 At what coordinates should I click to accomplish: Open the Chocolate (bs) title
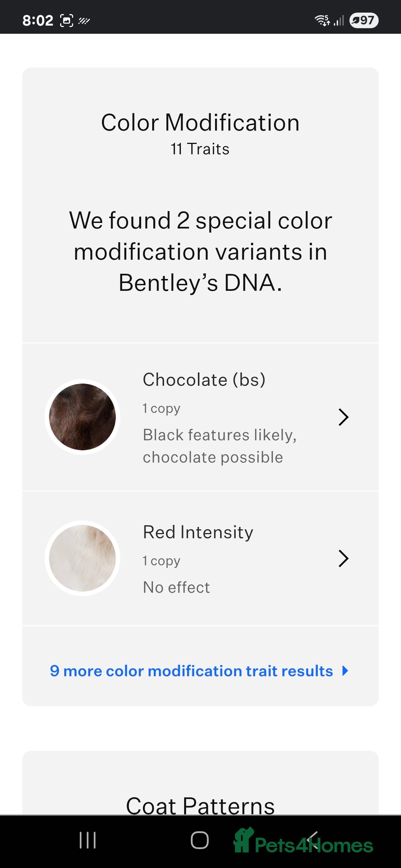point(204,380)
